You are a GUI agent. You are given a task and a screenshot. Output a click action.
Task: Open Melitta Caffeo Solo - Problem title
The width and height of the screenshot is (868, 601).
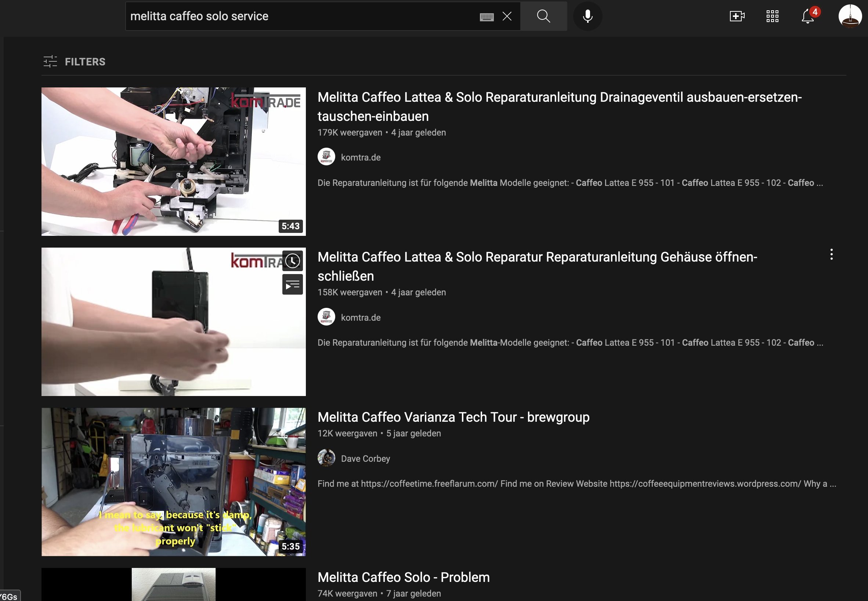click(403, 577)
